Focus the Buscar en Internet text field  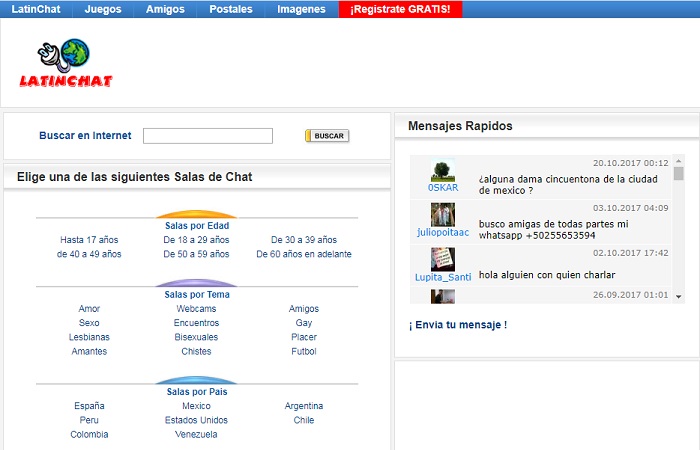click(208, 136)
